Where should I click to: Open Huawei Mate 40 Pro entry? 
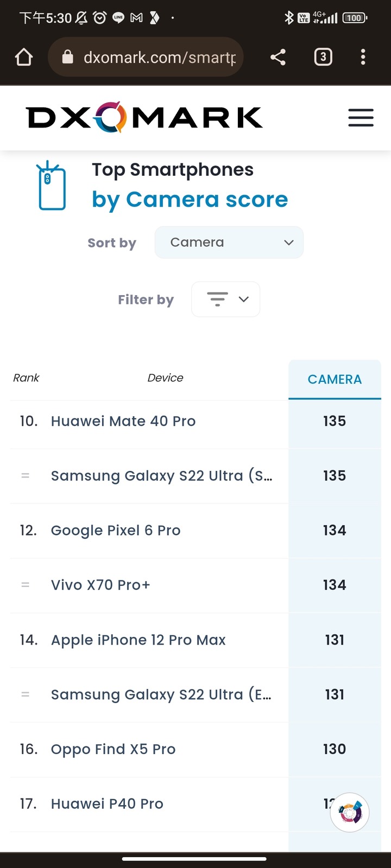(x=123, y=422)
